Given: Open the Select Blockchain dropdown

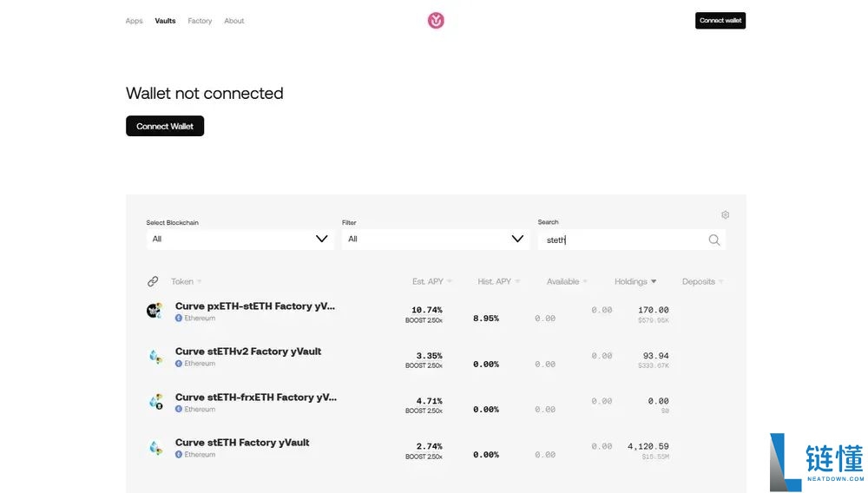Looking at the screenshot, I should coord(240,239).
